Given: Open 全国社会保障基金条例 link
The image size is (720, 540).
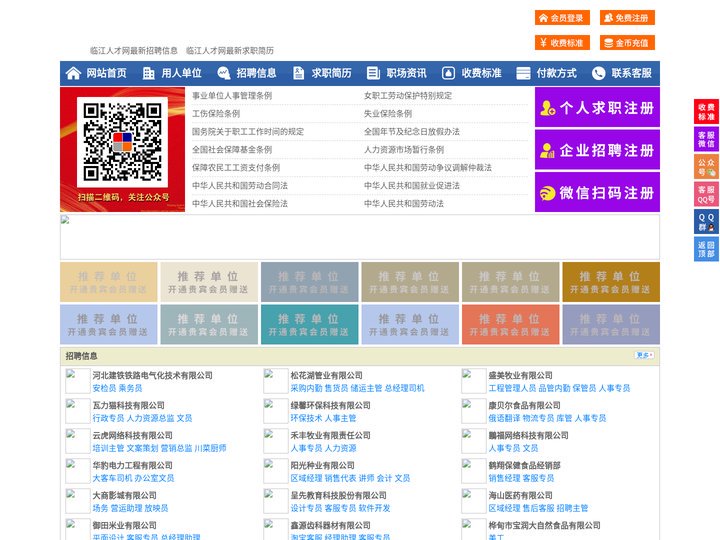Looking at the screenshot, I should point(232,149).
